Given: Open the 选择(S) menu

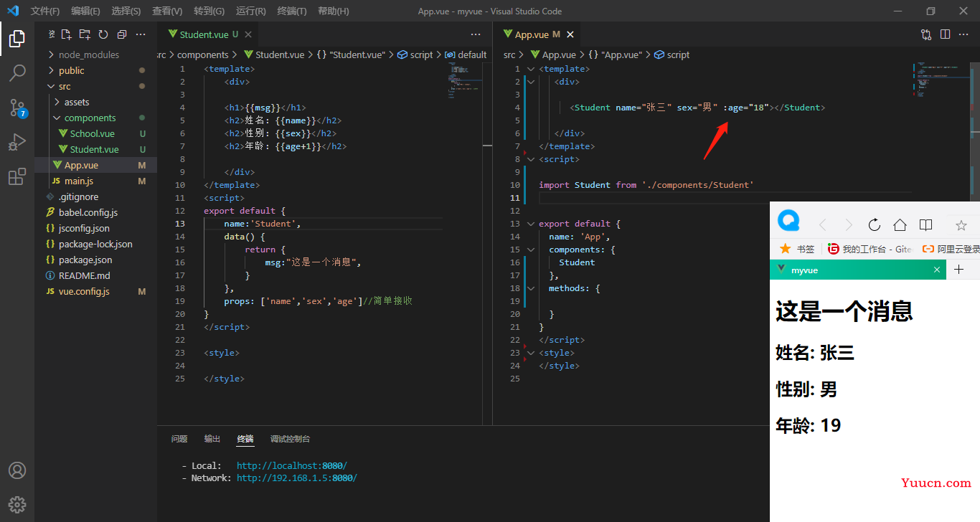Looking at the screenshot, I should 126,11.
